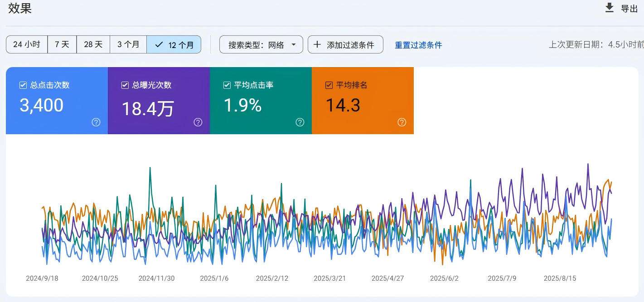Image resolution: width=644 pixels, height=302 pixels.
Task: Open help icon on 平均排名 card
Action: (x=402, y=122)
